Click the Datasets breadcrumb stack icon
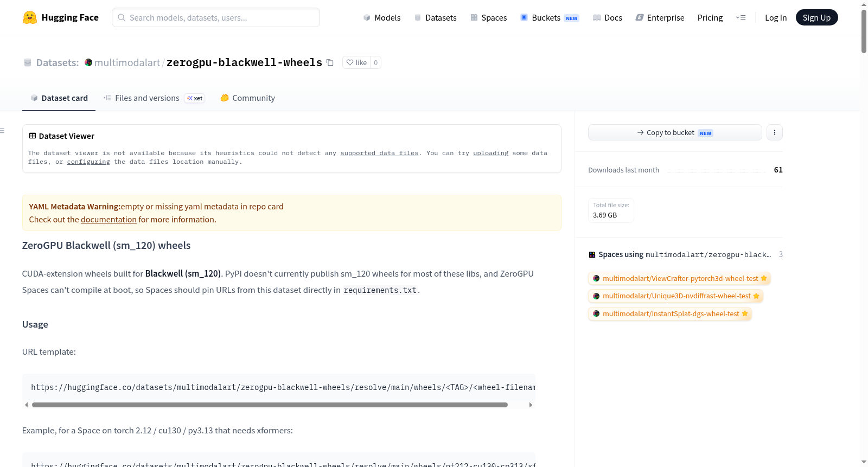Screen dimensions: 868x467 click(x=28, y=63)
